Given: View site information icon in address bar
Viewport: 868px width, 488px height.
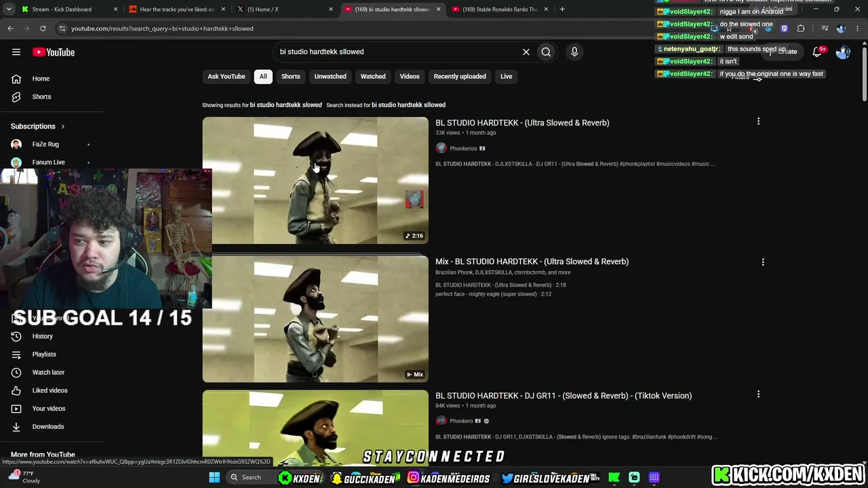Looking at the screenshot, I should tap(62, 28).
